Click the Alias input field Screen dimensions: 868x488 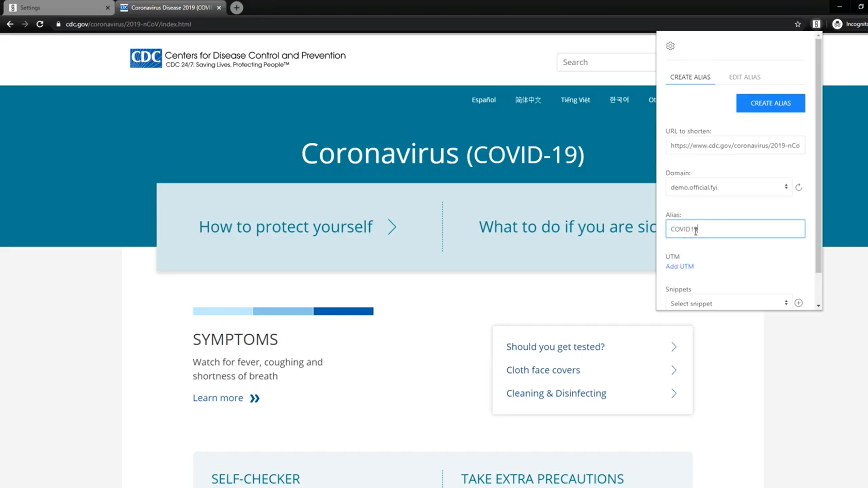pos(735,229)
